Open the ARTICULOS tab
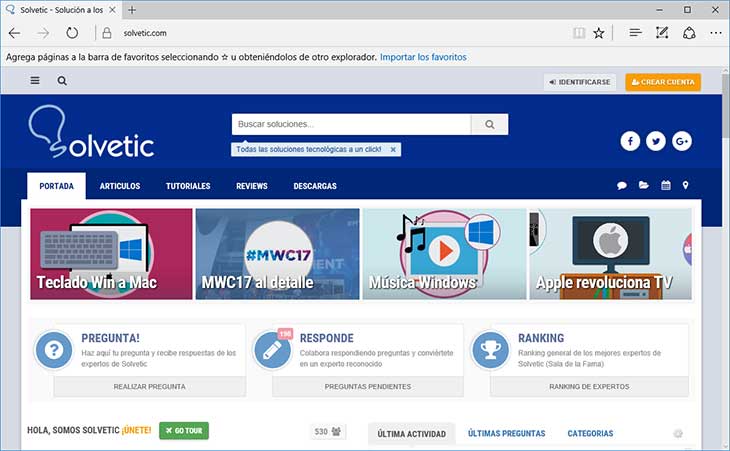The width and height of the screenshot is (730, 451). click(x=120, y=186)
